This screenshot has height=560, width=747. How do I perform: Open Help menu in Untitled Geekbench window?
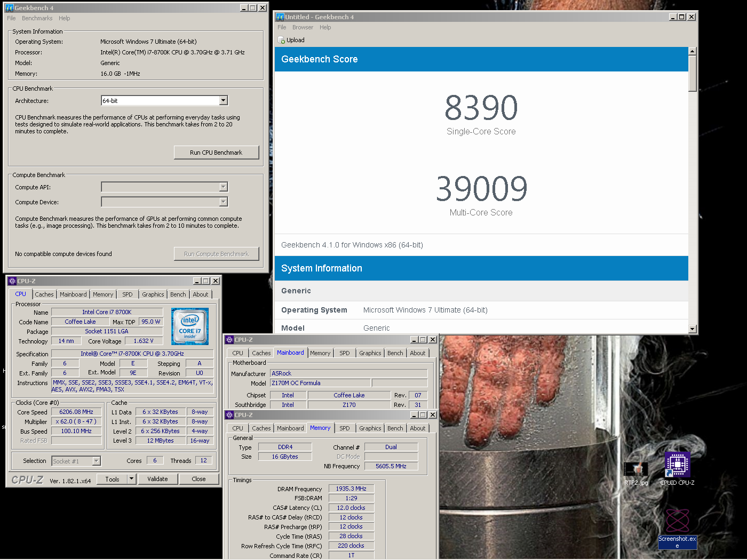[x=325, y=27]
